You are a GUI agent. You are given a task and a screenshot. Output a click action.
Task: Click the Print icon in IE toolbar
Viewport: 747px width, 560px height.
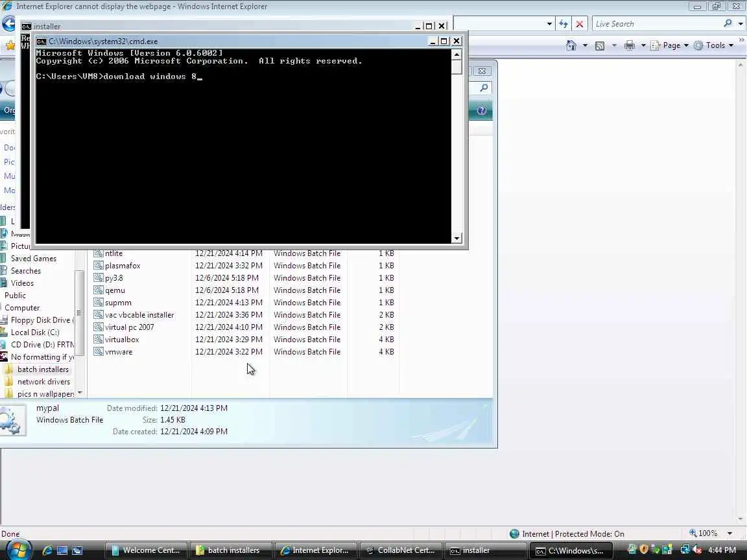click(x=630, y=45)
